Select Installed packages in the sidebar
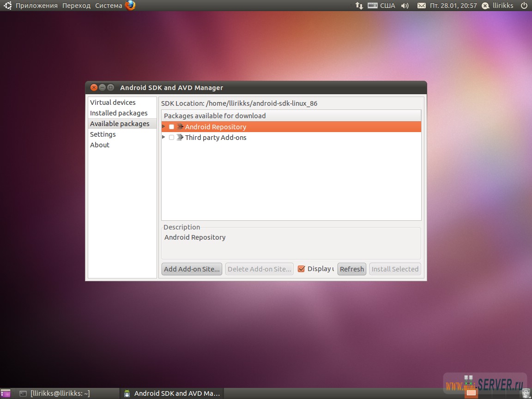 click(119, 113)
